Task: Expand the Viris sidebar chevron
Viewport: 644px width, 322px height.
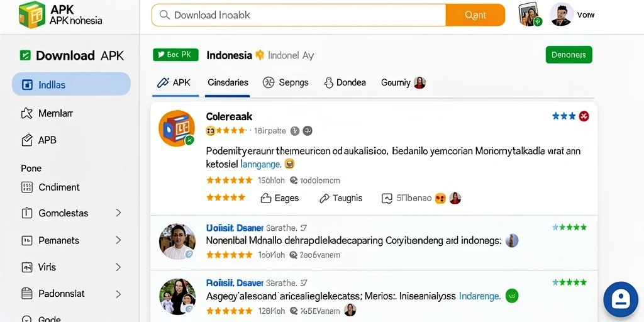Action: [x=118, y=267]
